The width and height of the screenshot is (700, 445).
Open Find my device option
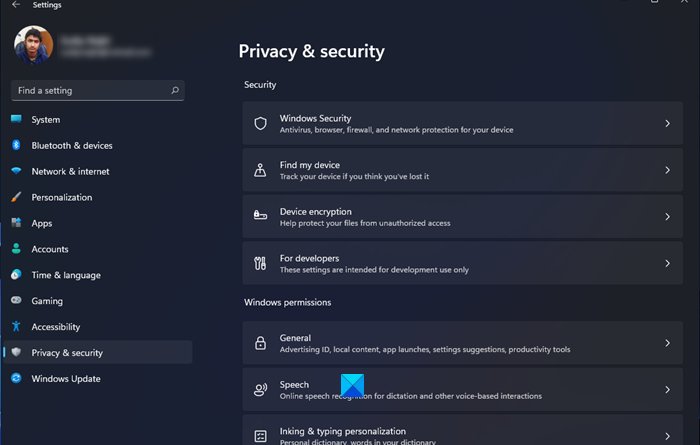[462, 170]
